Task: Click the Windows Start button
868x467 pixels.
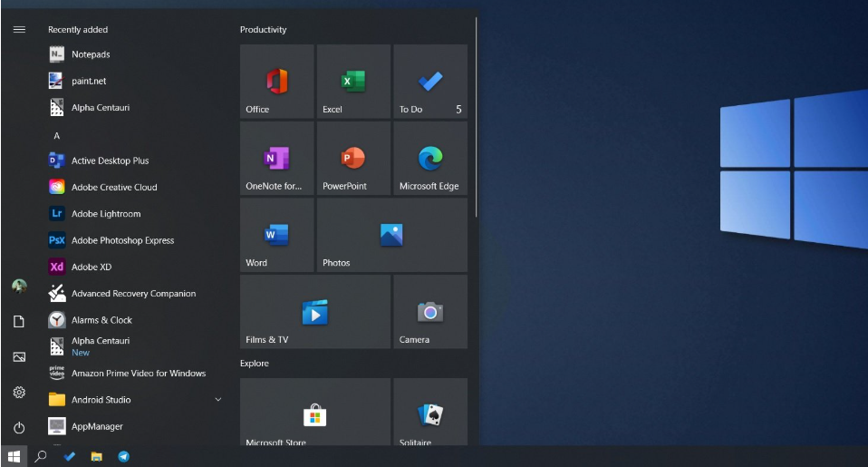Action: tap(14, 456)
